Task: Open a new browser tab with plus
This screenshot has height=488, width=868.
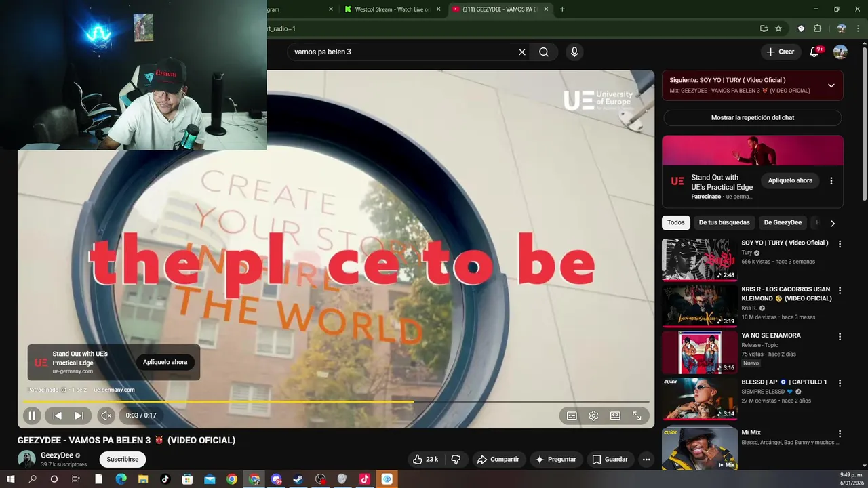Action: [x=562, y=9]
